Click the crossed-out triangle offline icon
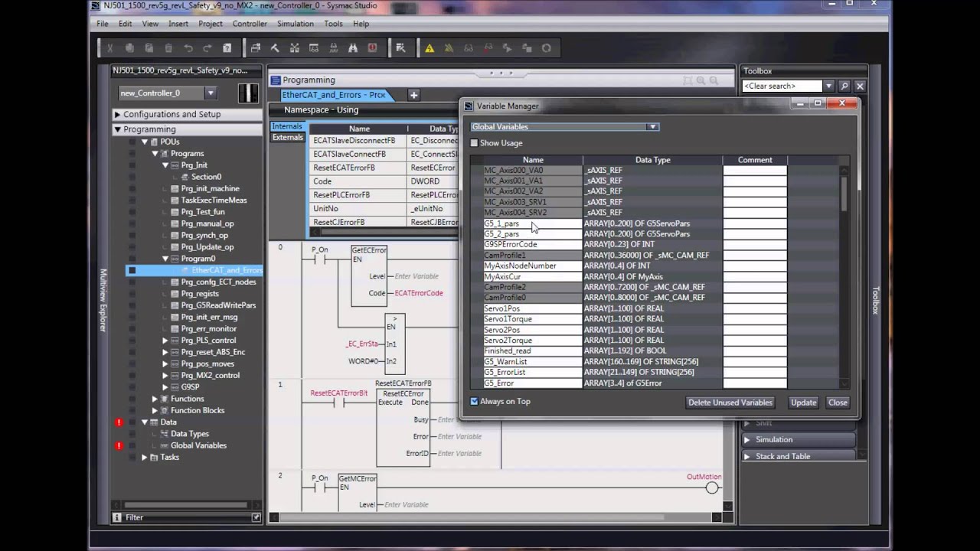This screenshot has height=551, width=980. (449, 48)
